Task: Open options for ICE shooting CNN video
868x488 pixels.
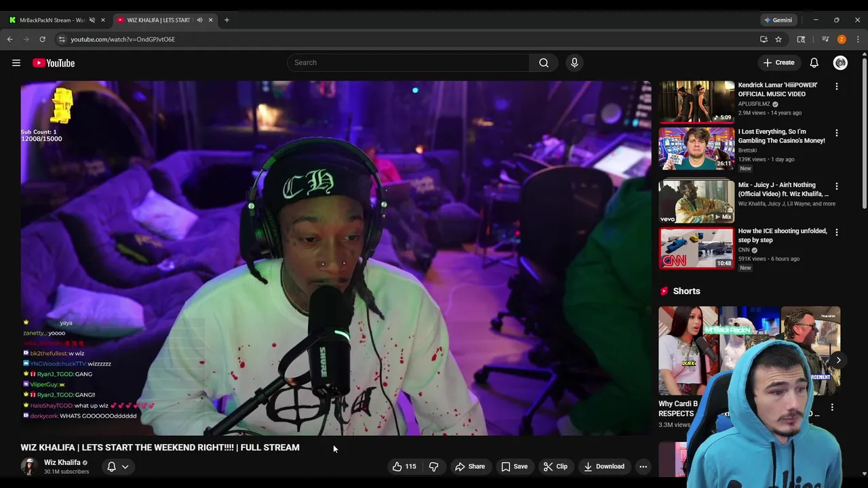Action: pyautogui.click(x=836, y=232)
